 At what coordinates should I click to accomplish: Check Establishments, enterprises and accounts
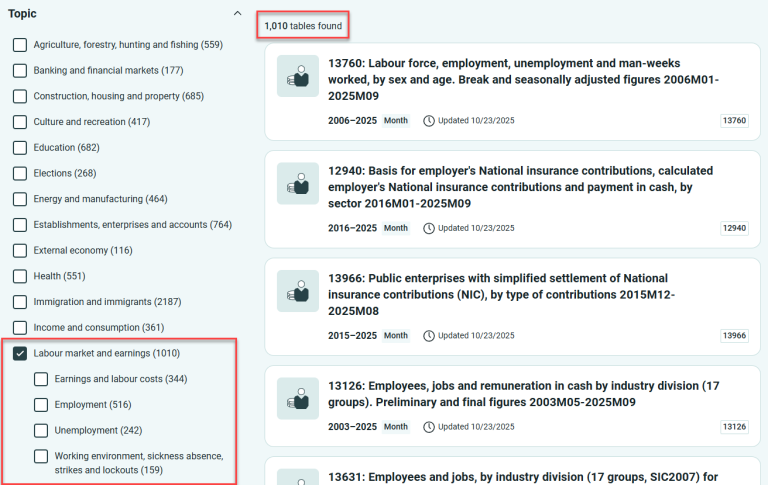click(20, 225)
